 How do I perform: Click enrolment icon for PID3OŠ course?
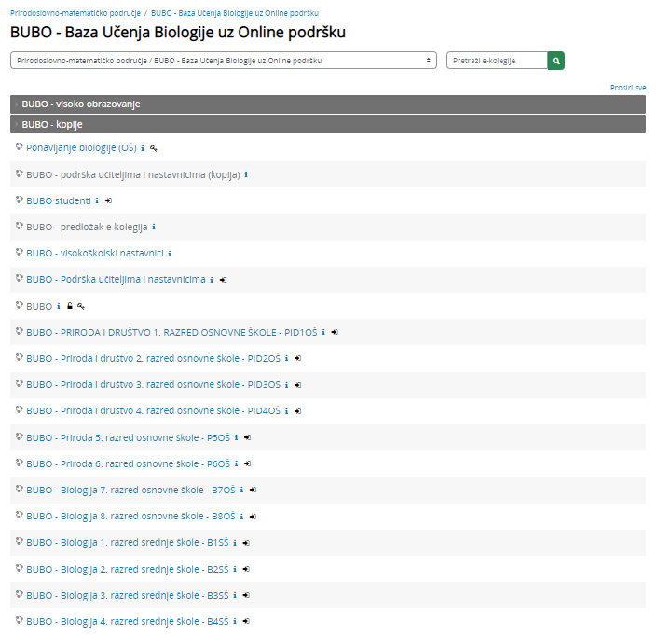click(x=298, y=385)
